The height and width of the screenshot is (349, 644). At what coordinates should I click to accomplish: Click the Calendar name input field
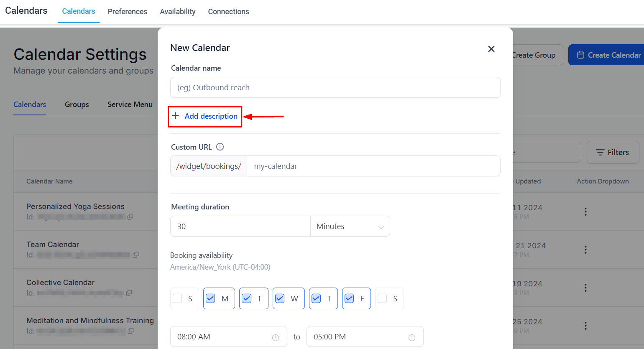point(335,87)
